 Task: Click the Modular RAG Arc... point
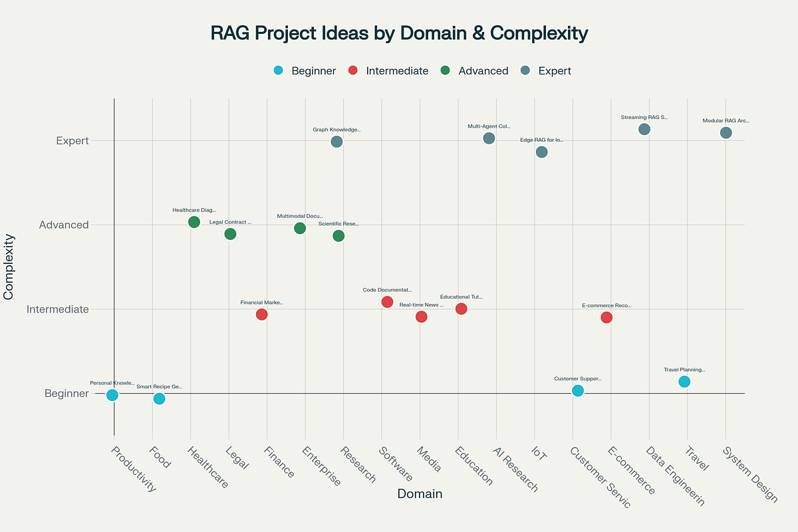(726, 132)
